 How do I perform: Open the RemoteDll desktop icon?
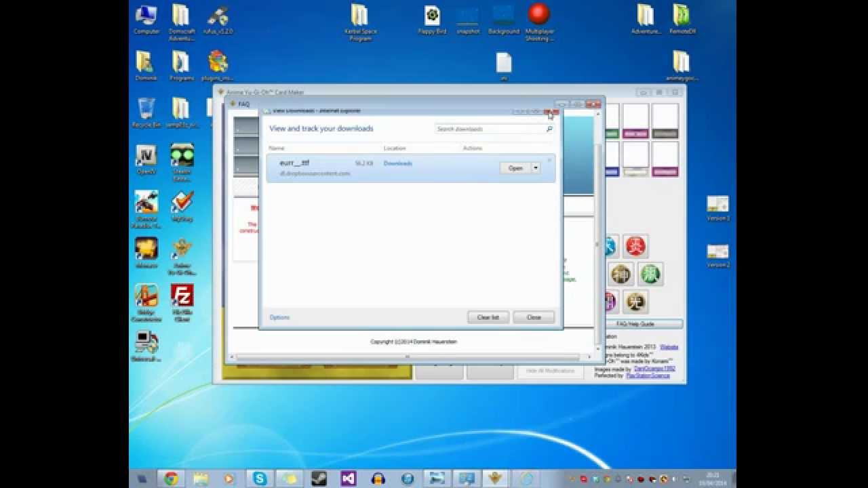682,20
